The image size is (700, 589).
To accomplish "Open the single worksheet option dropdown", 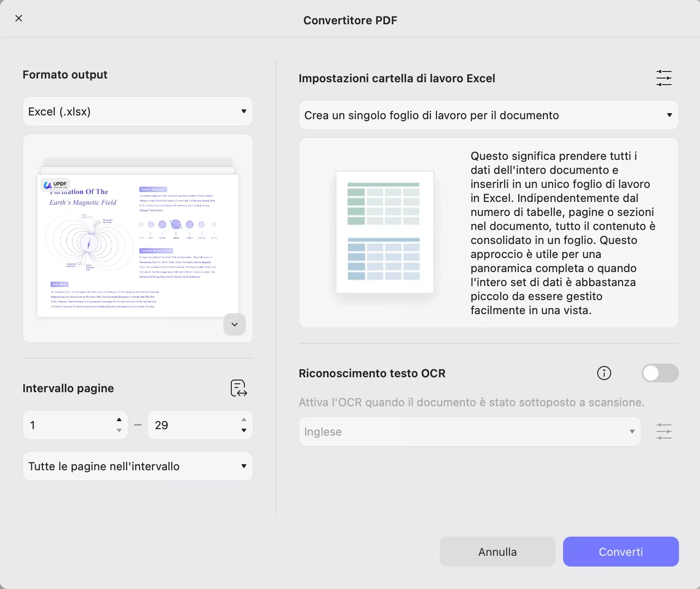I will click(x=488, y=115).
